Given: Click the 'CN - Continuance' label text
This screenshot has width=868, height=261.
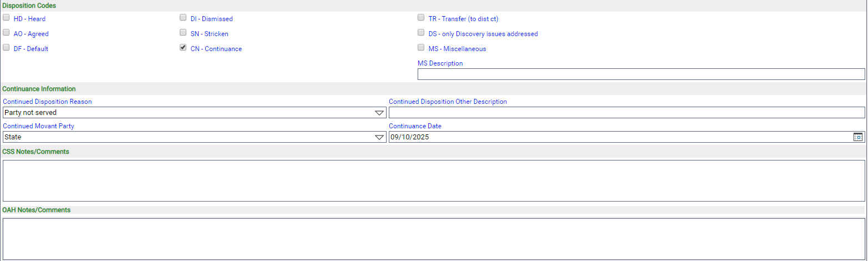Looking at the screenshot, I should point(216,49).
